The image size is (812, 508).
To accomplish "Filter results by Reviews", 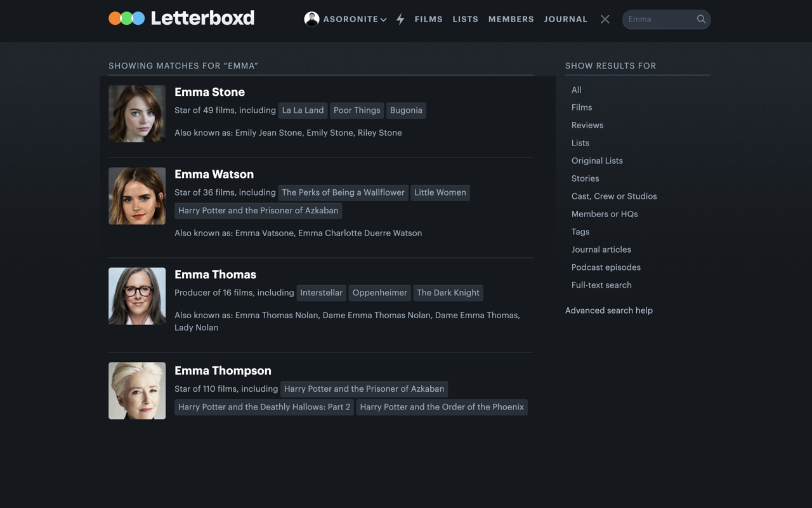I will pyautogui.click(x=587, y=126).
